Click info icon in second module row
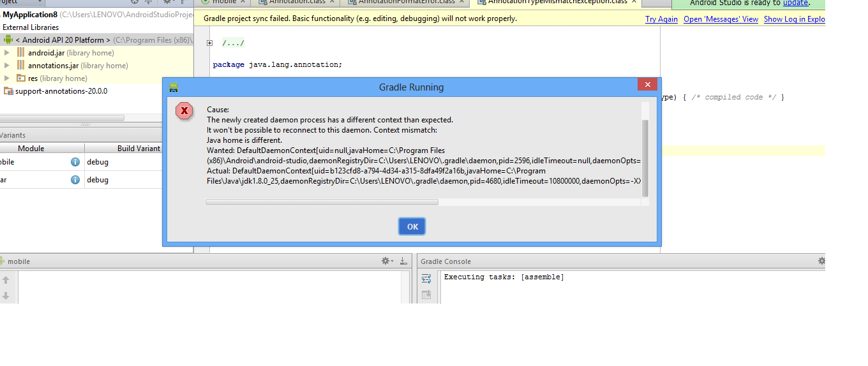868x366 pixels. point(75,180)
